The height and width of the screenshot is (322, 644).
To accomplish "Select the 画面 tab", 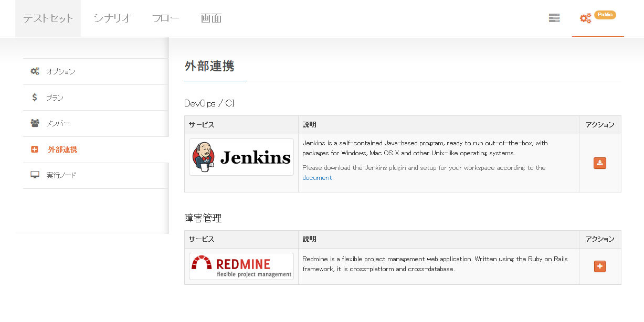I will click(x=211, y=18).
